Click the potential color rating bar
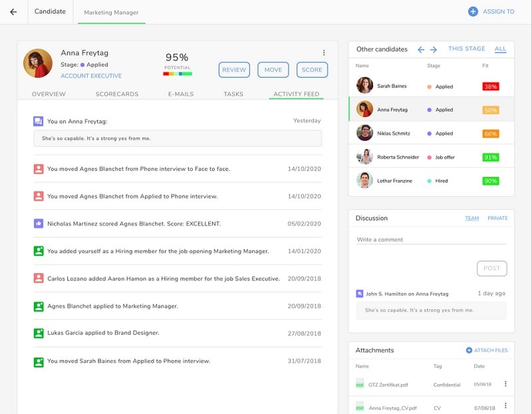 pos(177,74)
